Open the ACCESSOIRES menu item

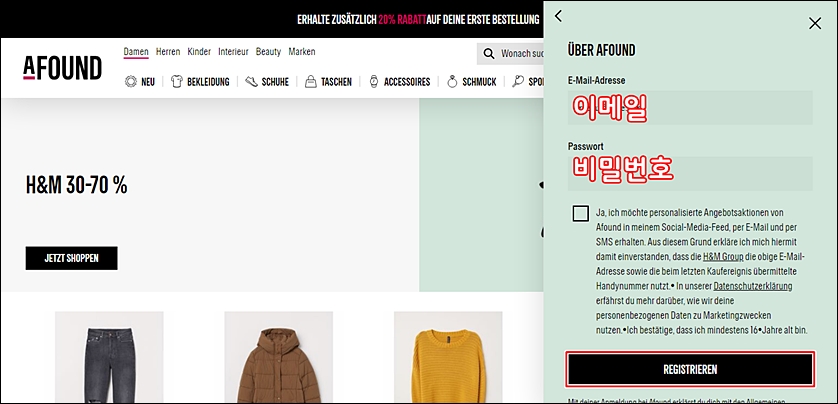407,82
